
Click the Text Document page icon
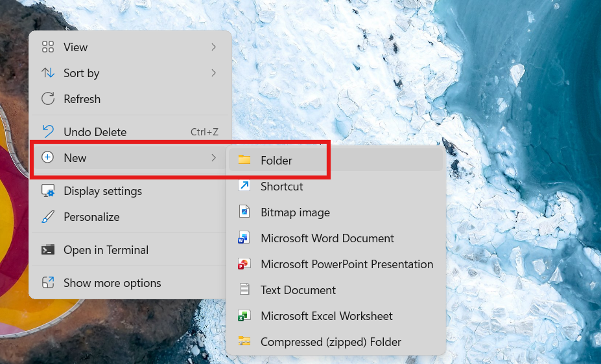244,290
